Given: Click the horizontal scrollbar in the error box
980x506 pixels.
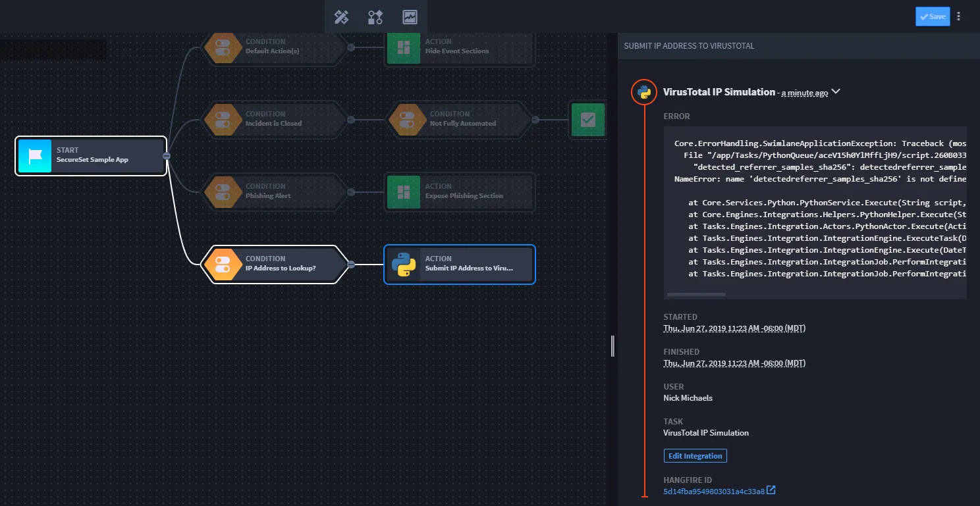Looking at the screenshot, I should 696,294.
